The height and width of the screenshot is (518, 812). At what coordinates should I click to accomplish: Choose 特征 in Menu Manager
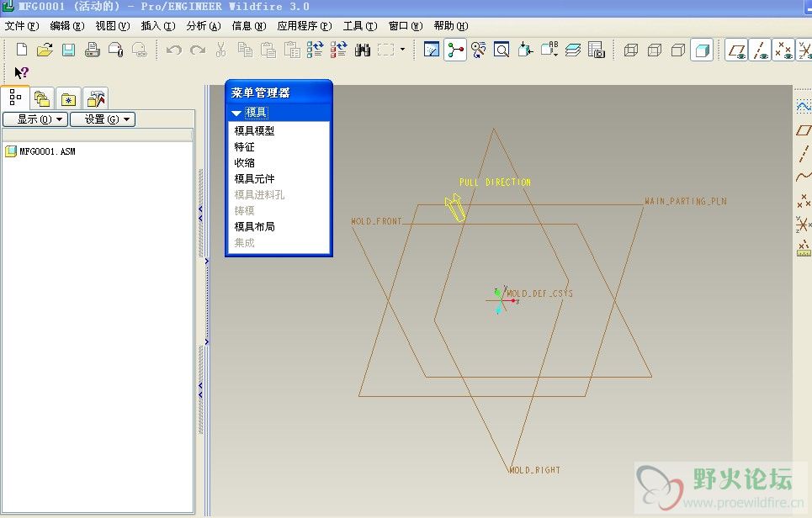pyautogui.click(x=244, y=147)
